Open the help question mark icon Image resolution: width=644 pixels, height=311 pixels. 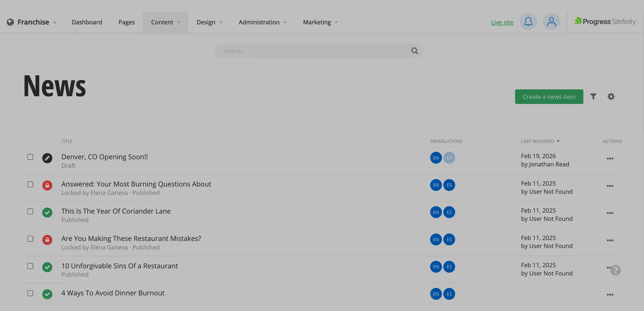616,270
